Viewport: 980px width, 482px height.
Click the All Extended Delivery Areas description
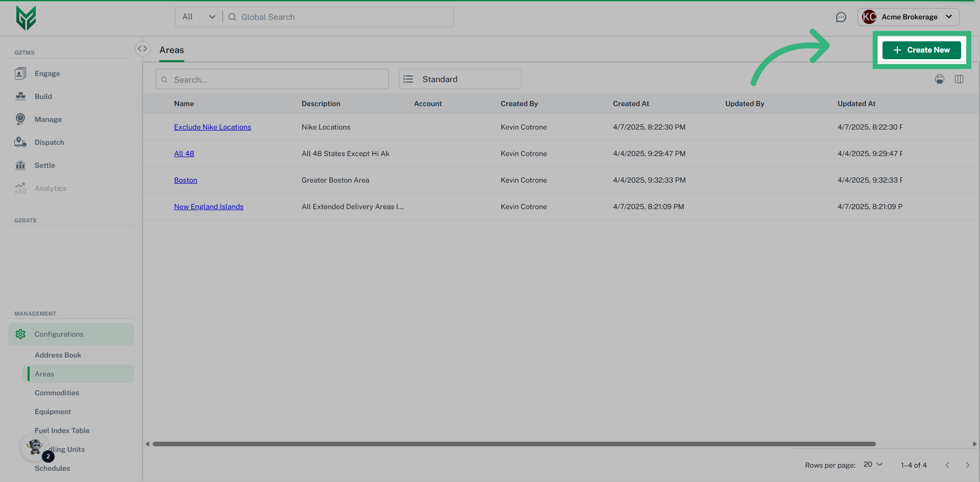coord(352,207)
